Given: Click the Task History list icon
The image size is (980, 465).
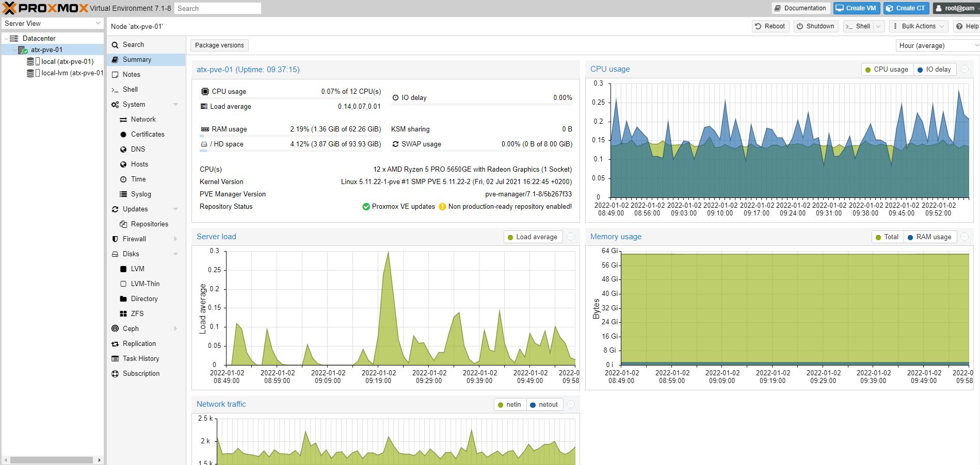Looking at the screenshot, I should (x=115, y=358).
